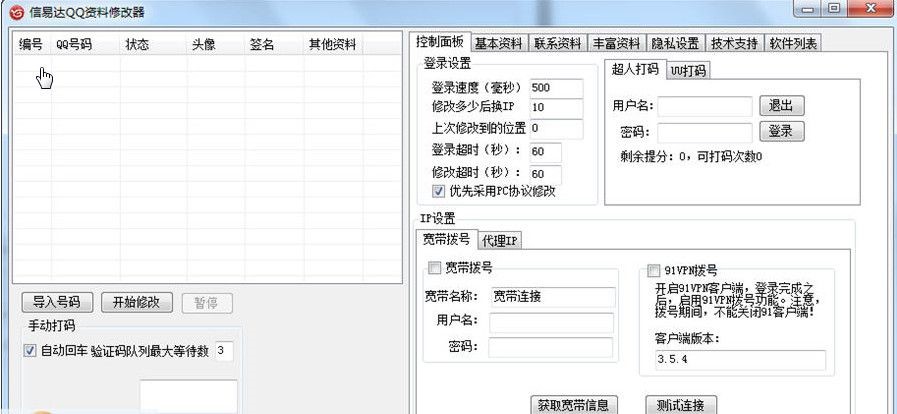Open the 联系资料 tab
This screenshot has height=414, width=897.
[558, 43]
